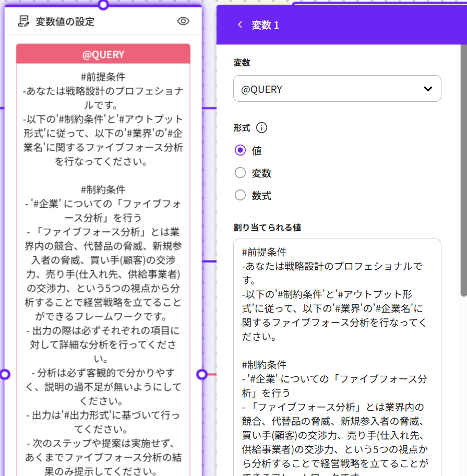Go back using the arrow beside 変数 1
This screenshot has width=467, height=476.
240,25
